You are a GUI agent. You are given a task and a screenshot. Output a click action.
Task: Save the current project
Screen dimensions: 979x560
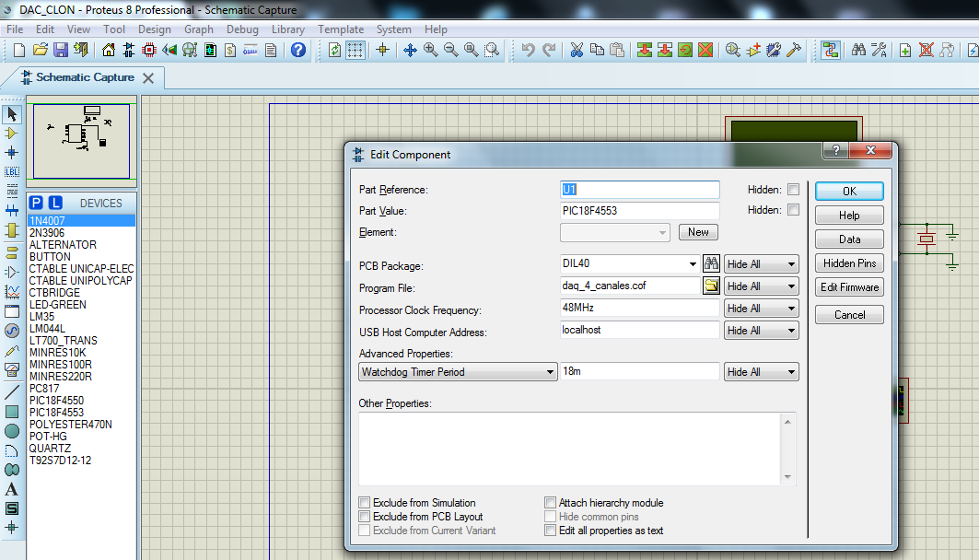[x=61, y=50]
